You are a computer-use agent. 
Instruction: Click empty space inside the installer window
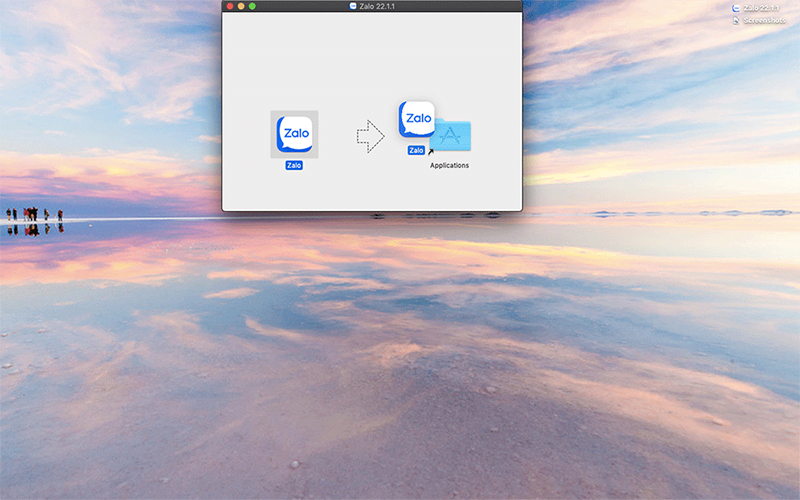[370, 60]
